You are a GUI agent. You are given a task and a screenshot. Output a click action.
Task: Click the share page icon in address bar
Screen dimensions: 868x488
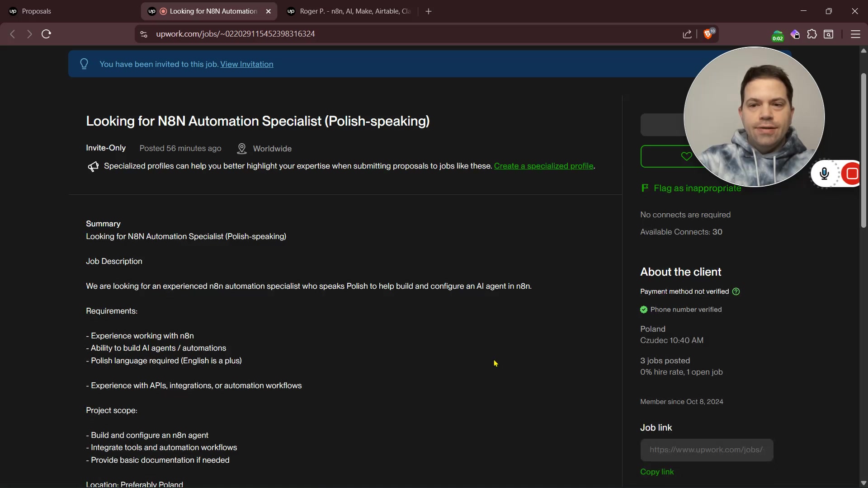[687, 34]
